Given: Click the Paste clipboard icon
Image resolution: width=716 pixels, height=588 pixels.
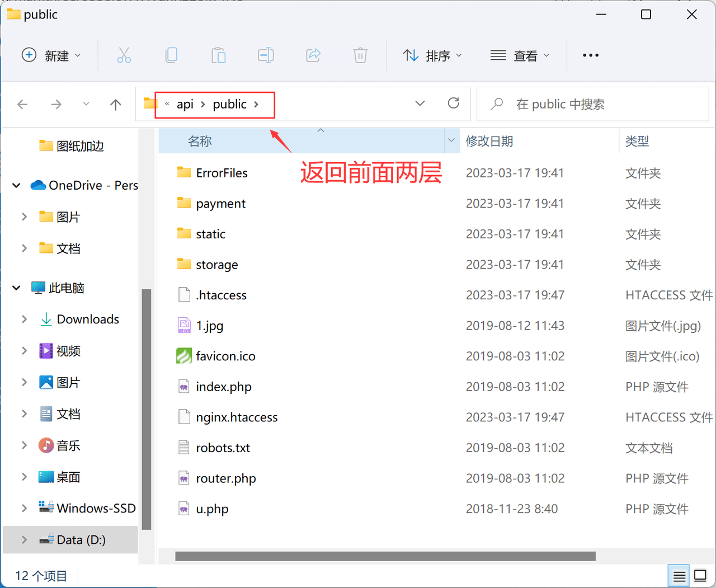Looking at the screenshot, I should click(x=219, y=55).
